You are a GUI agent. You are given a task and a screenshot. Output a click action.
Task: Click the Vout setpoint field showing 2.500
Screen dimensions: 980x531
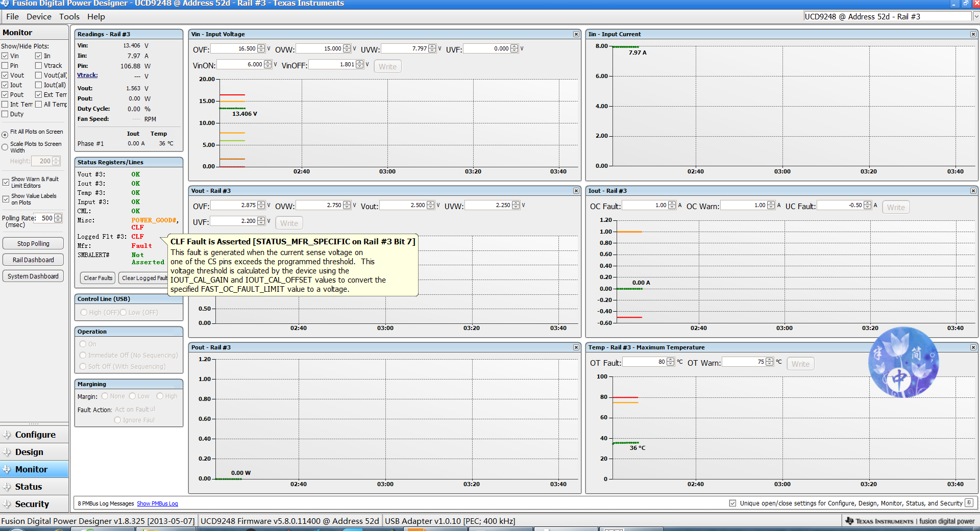pos(403,206)
